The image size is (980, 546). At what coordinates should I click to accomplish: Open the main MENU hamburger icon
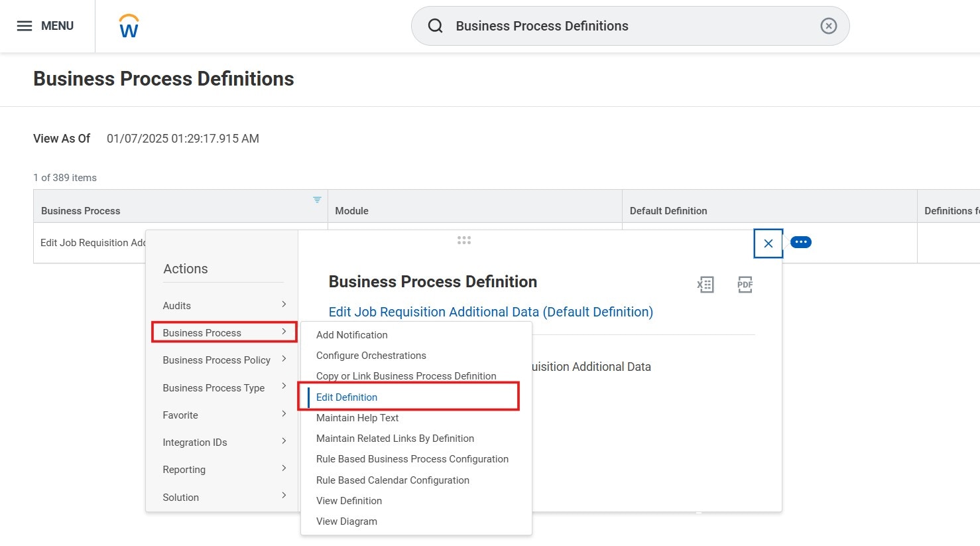click(x=25, y=26)
